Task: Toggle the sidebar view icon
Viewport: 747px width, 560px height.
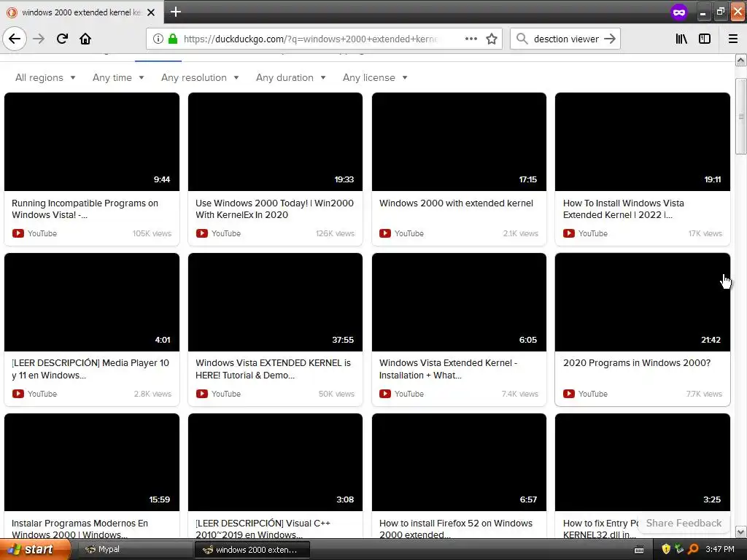Action: (705, 39)
